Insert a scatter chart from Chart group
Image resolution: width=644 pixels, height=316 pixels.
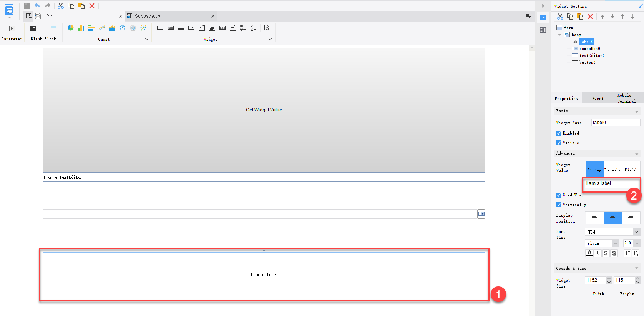143,28
